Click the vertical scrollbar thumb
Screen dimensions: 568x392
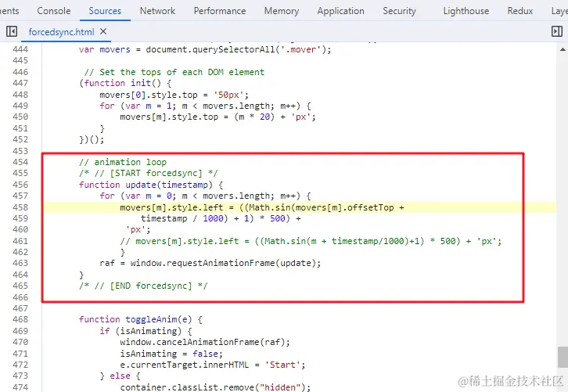point(563,358)
